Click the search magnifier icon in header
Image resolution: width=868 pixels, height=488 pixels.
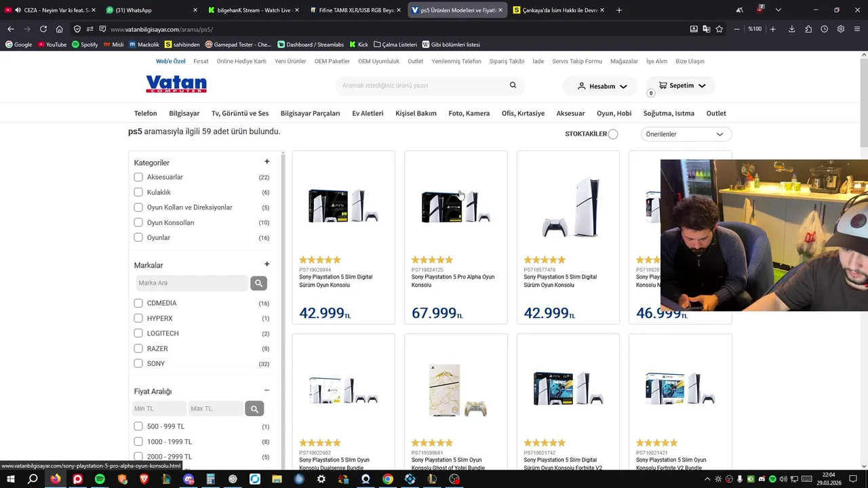click(513, 85)
